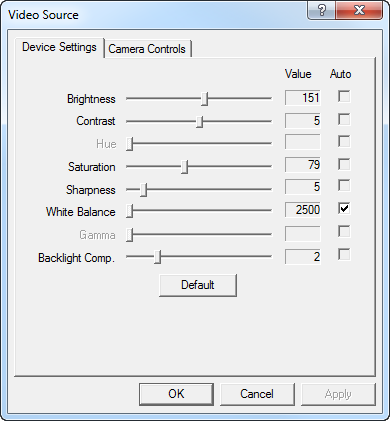
Task: Click the Brightness value field showing 151
Action: (303, 98)
